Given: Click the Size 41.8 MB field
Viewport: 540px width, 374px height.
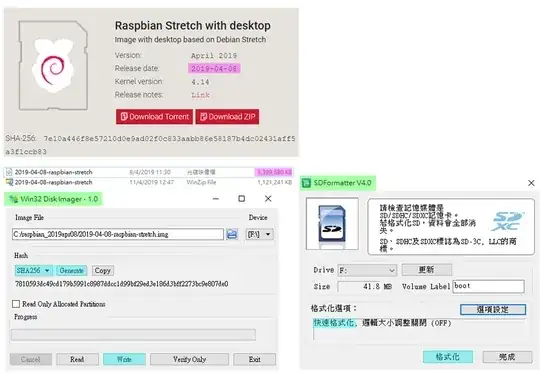Looking at the screenshot, I should [x=366, y=287].
